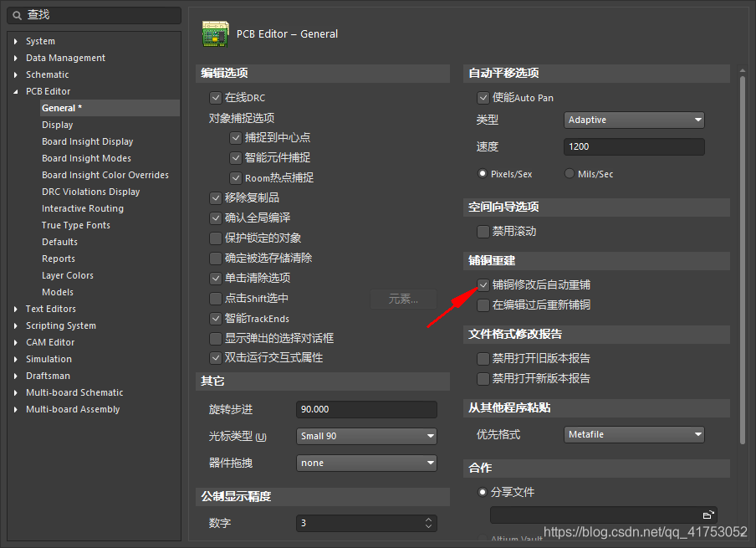This screenshot has height=548, width=756.
Task: Enable the 保护锁定的对象 checkbox
Action: 216,238
